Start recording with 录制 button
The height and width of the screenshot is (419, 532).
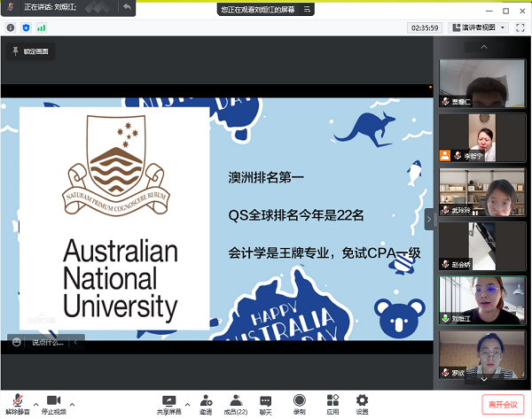[x=300, y=403]
